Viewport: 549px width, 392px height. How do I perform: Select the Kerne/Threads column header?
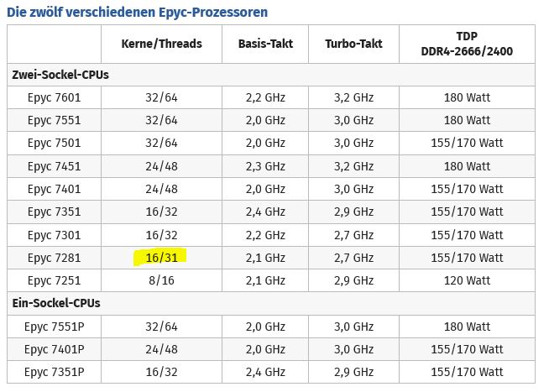click(x=161, y=44)
